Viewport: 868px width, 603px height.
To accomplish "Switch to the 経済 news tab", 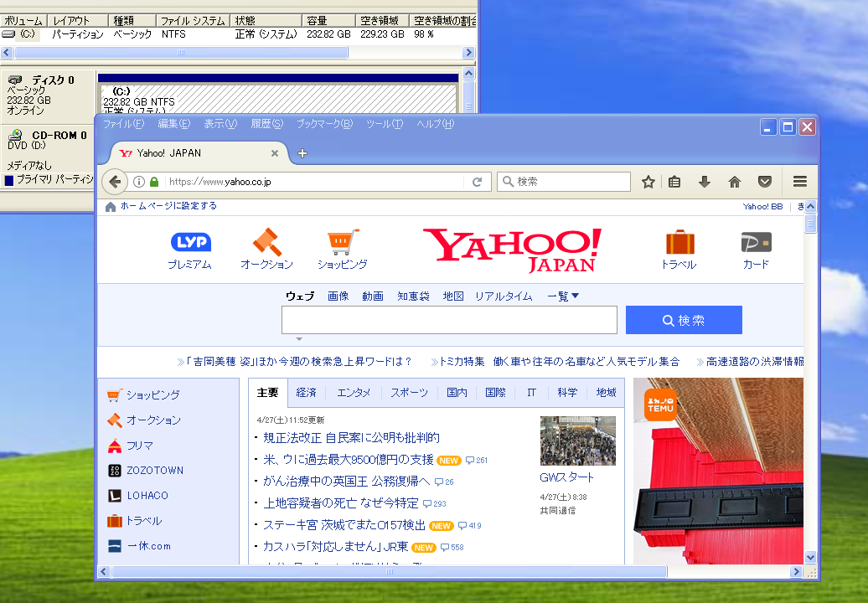I will click(306, 393).
